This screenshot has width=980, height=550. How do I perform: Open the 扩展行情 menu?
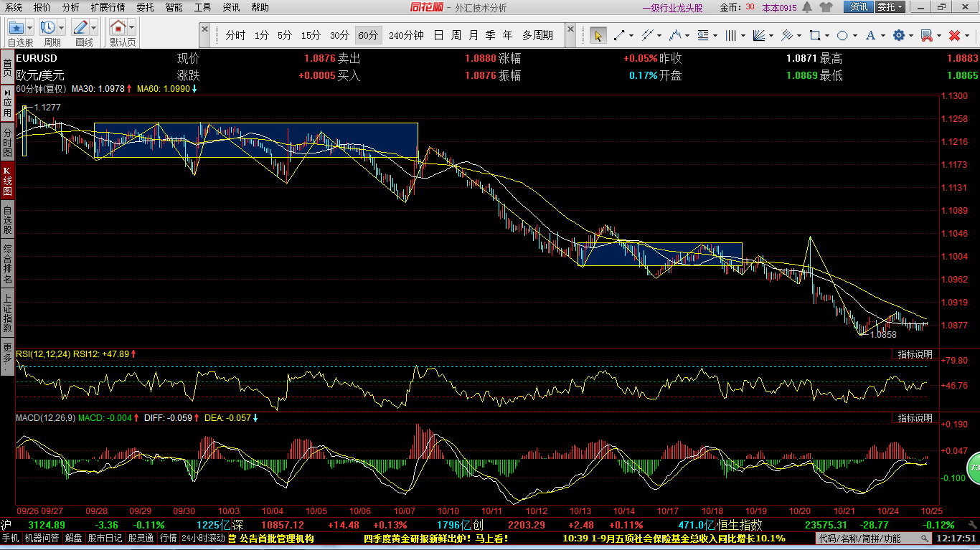point(108,7)
